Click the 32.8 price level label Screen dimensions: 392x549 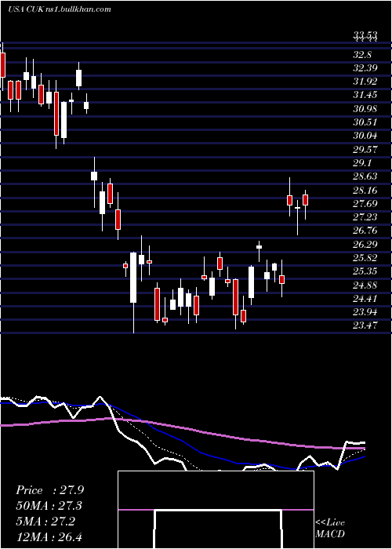pos(362,55)
